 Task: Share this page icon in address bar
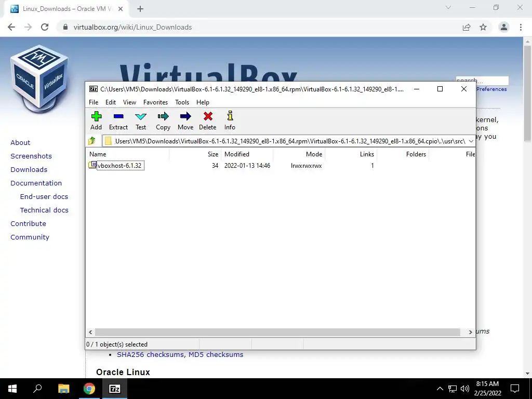coord(467,27)
